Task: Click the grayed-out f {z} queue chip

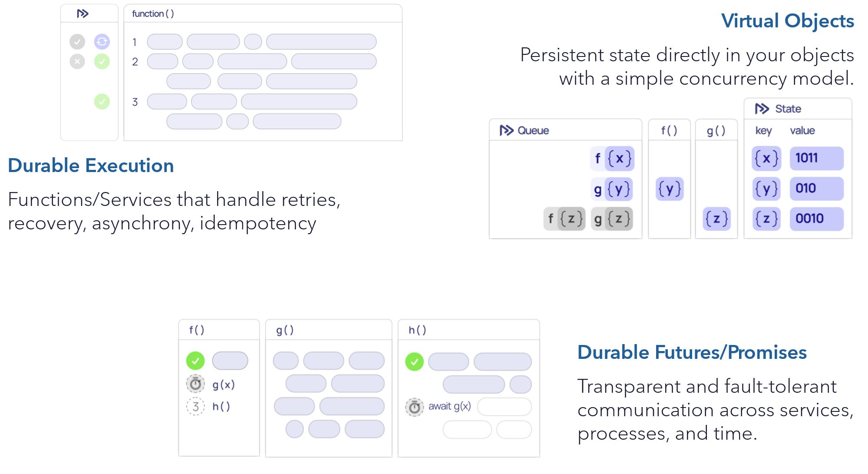Action: 564,219
